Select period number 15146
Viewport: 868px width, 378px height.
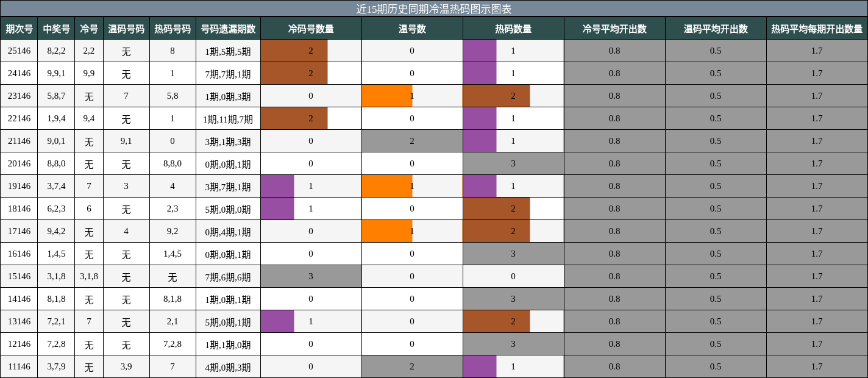[19, 276]
